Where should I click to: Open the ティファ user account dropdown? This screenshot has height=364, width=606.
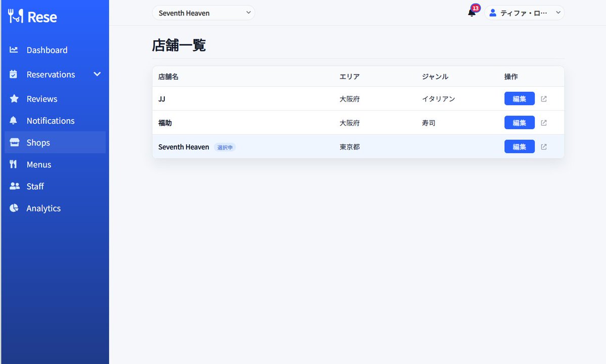525,13
